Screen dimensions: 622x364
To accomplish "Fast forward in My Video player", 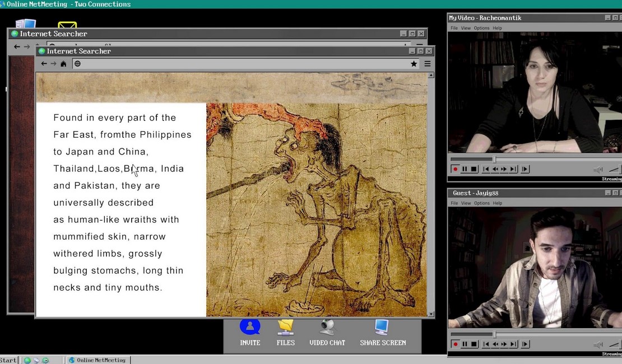I will (x=504, y=169).
